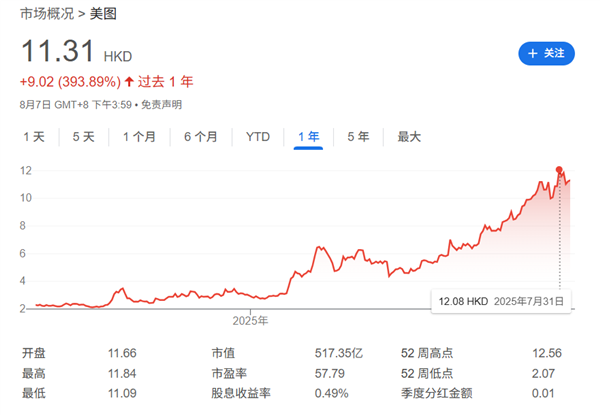Click the red peak marker dot on chart

[x=559, y=170]
